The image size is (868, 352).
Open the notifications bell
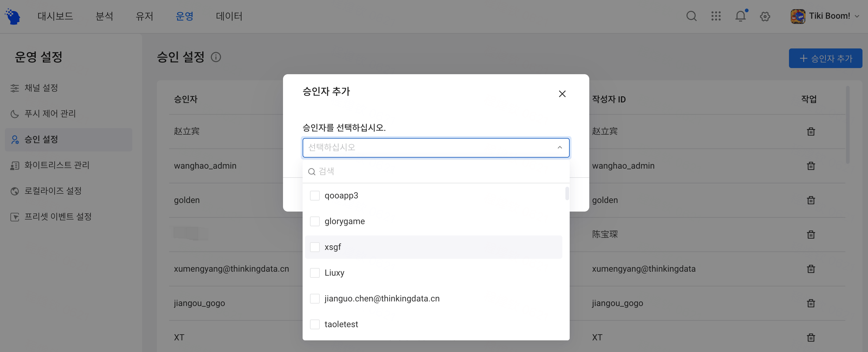coord(741,16)
